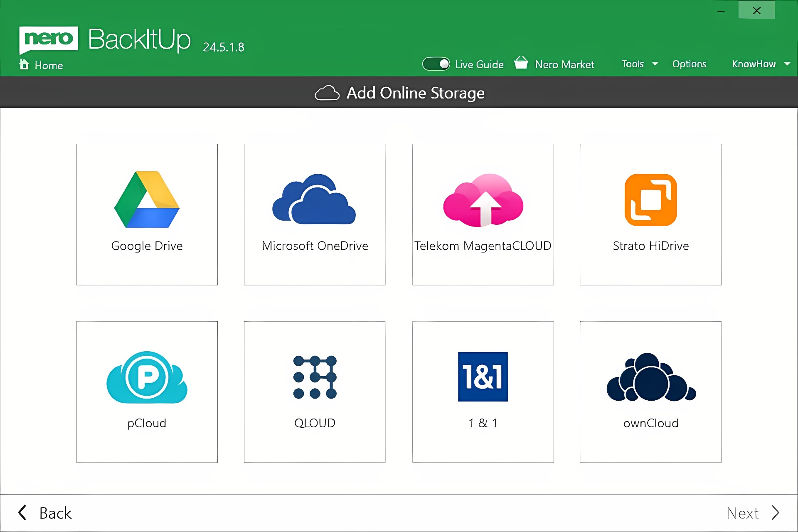Open the Options menu

pos(689,64)
